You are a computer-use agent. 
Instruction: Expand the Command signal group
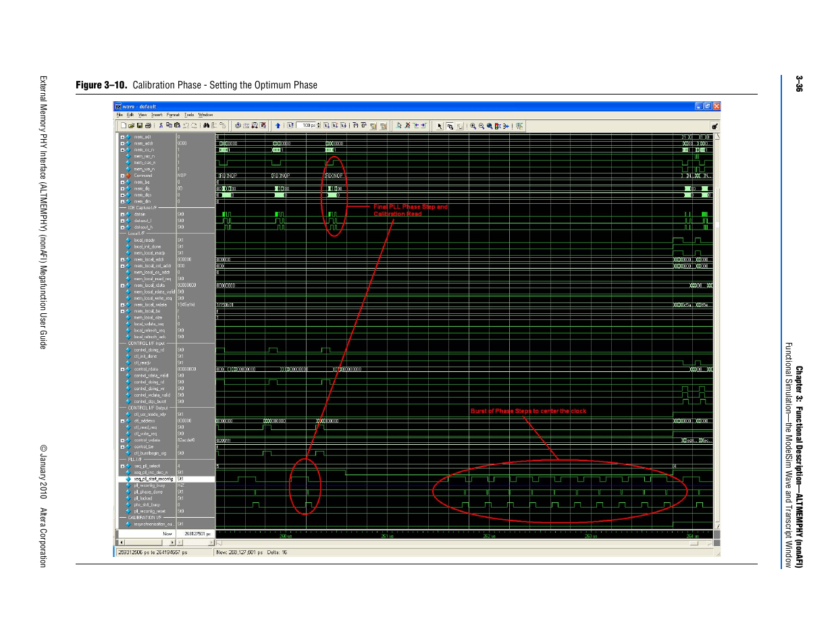(122, 176)
